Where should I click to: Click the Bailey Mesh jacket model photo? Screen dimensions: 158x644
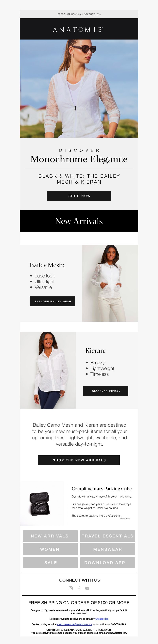pyautogui.click(x=110, y=283)
